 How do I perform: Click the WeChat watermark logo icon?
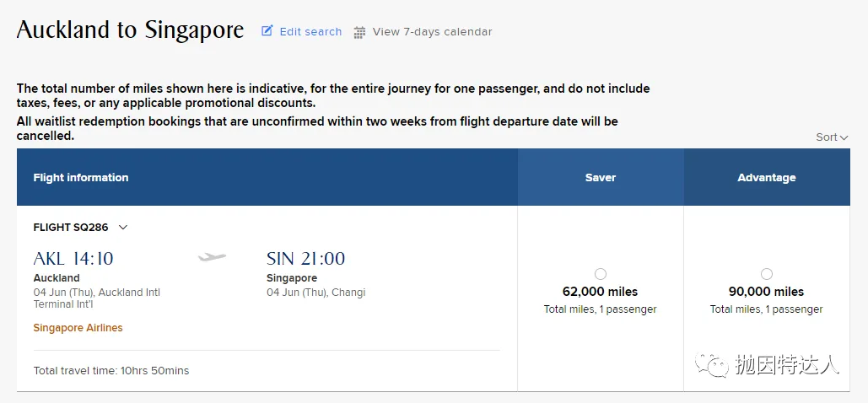[710, 363]
